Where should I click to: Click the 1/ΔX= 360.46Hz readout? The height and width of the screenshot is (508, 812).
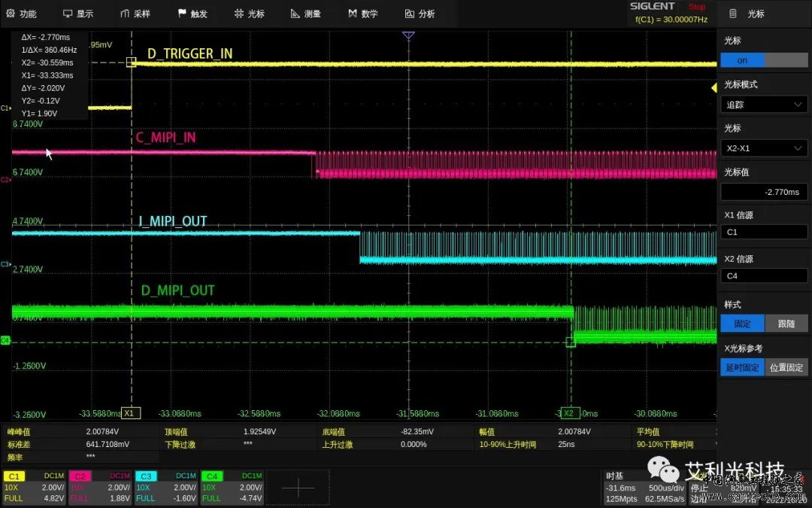click(49, 50)
